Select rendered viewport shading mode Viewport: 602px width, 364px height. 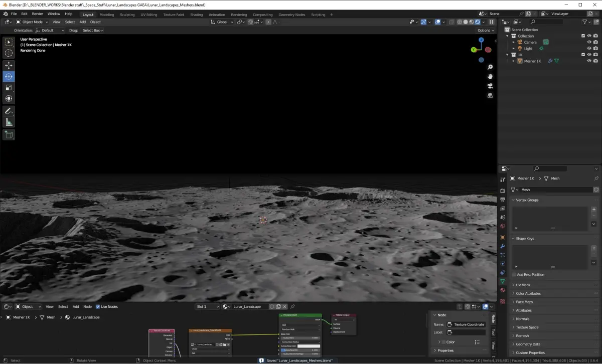[x=477, y=22]
